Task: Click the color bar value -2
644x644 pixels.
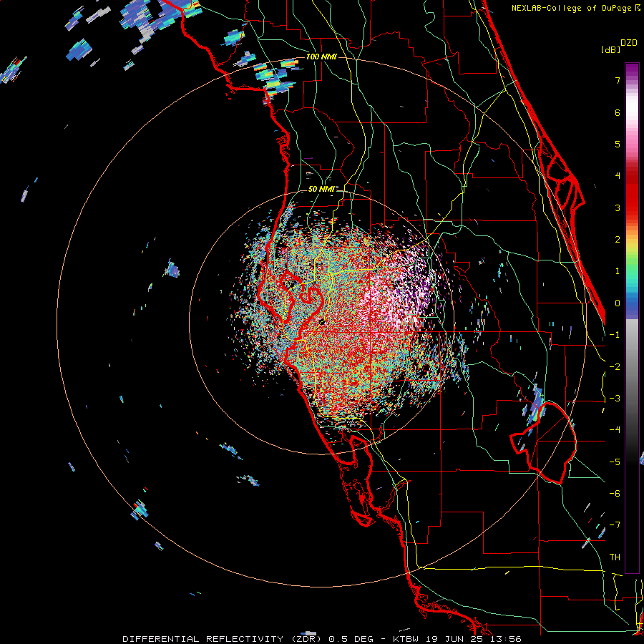Action: click(615, 367)
